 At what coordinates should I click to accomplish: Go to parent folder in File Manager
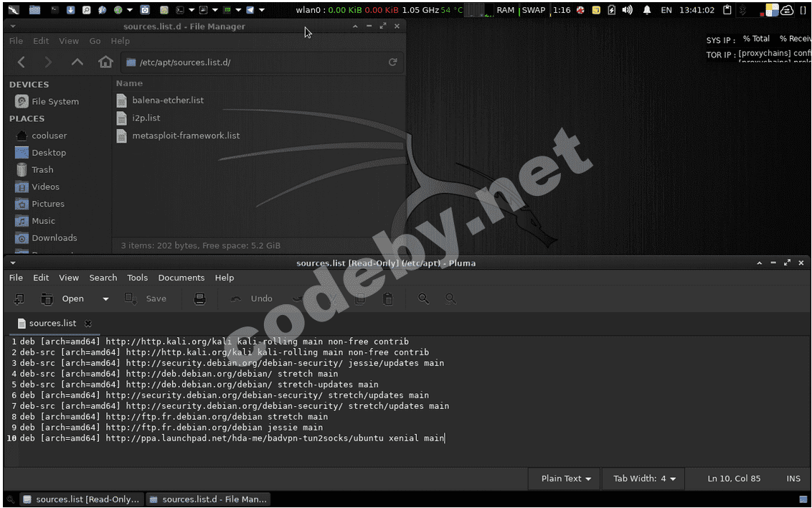pos(77,62)
